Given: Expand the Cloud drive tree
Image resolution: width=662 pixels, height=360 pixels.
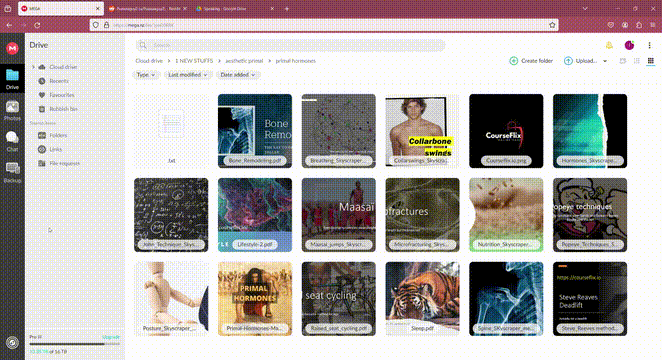Looking at the screenshot, I should click(33, 67).
